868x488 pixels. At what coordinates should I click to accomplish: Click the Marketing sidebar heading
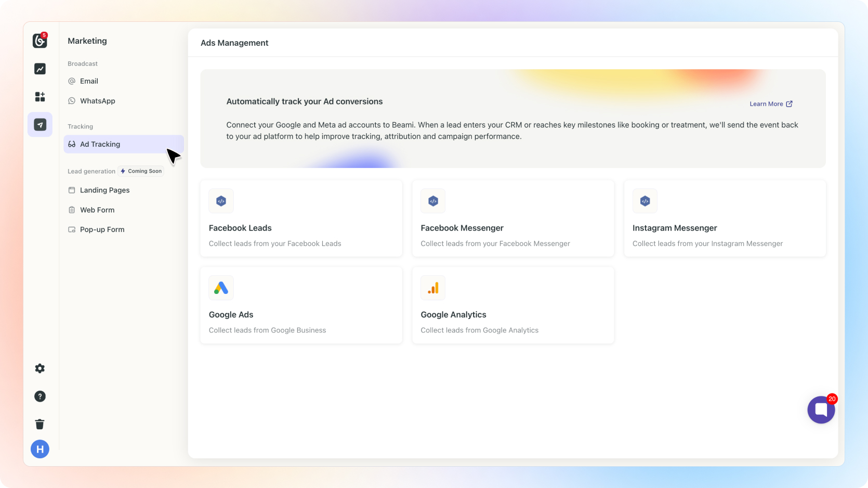[x=87, y=41]
